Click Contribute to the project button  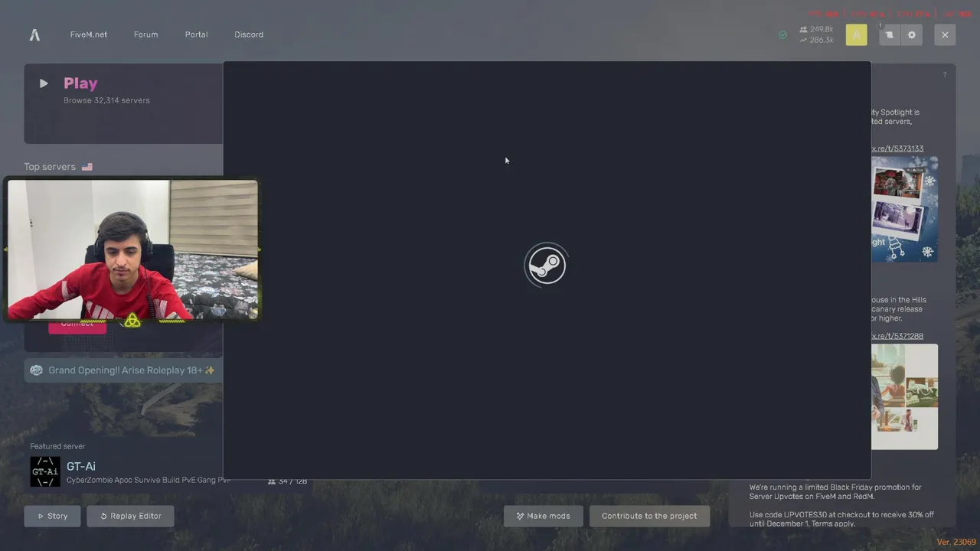pyautogui.click(x=649, y=516)
